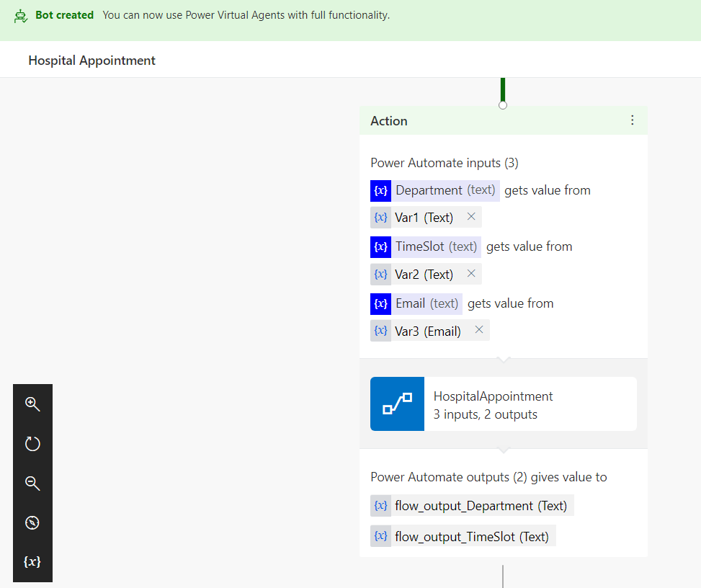This screenshot has height=588, width=701.
Task: Click the TimeSlot (text) input label
Action: (437, 247)
